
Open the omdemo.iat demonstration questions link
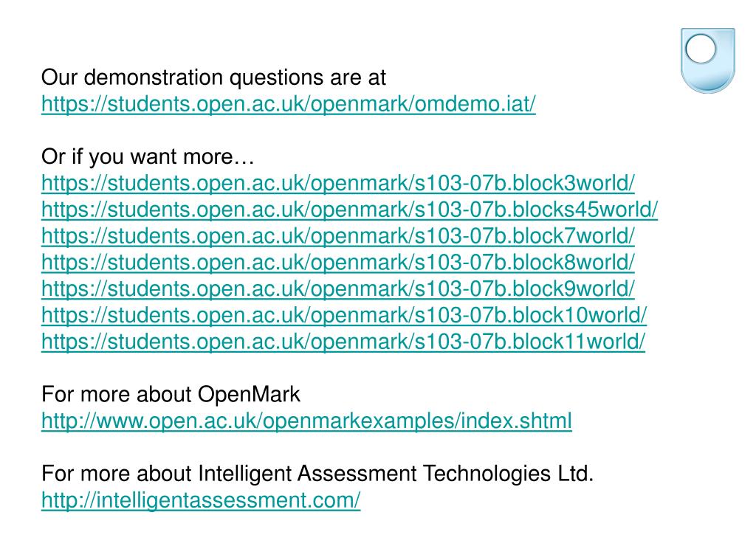click(289, 104)
